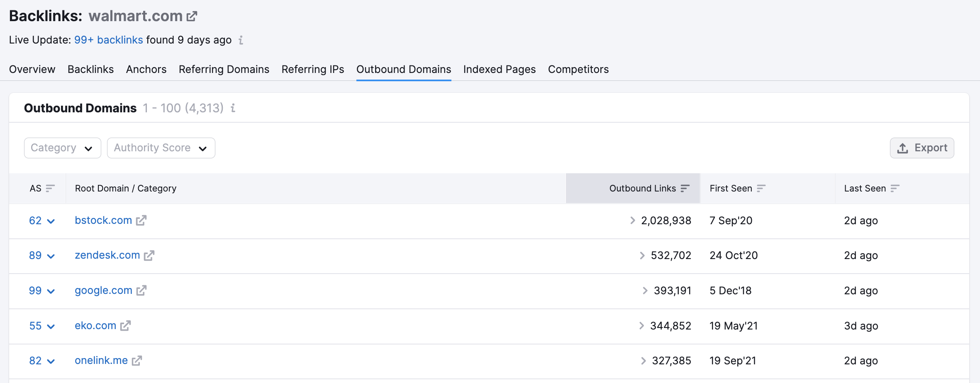The image size is (980, 383).
Task: Sort by the First Seen column icon
Action: (761, 188)
